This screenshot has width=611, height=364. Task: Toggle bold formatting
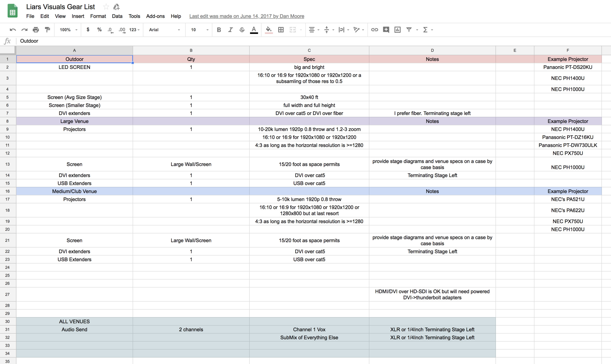[x=219, y=30]
